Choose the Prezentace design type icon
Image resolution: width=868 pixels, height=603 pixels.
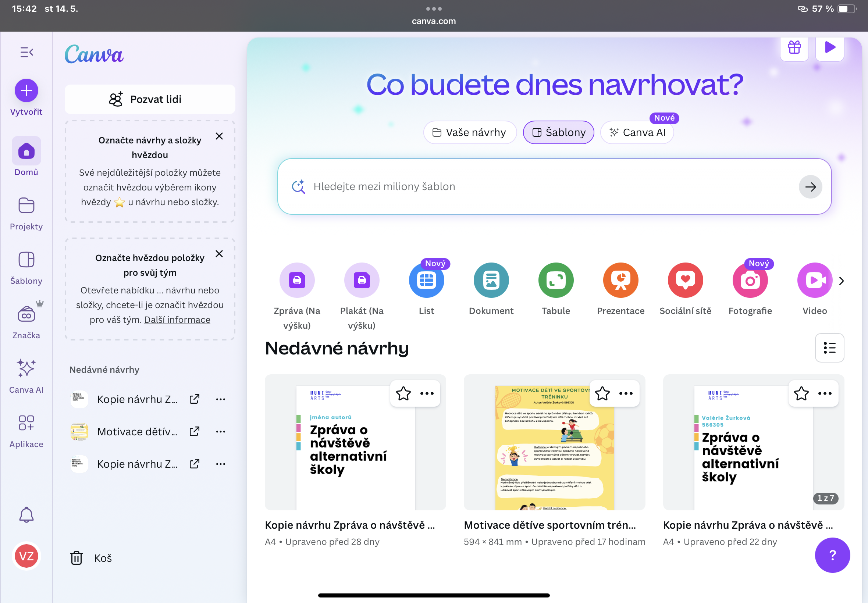click(620, 280)
